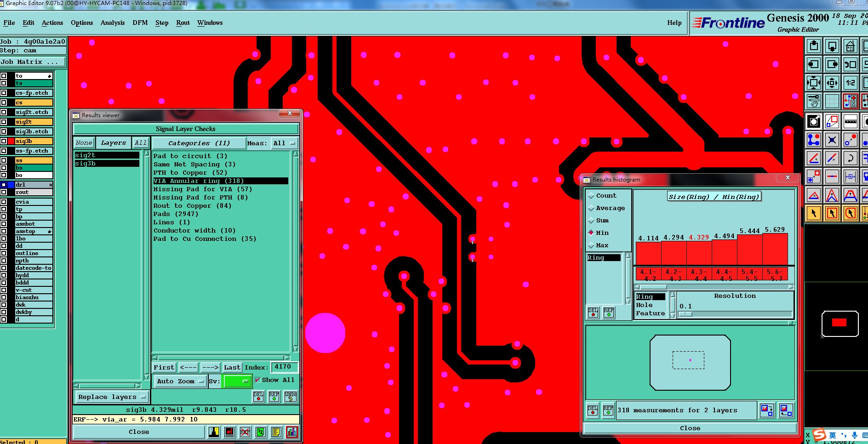This screenshot has height=444, width=868.
Task: Click the wrench and palette settings icon
Action: pos(814,101)
